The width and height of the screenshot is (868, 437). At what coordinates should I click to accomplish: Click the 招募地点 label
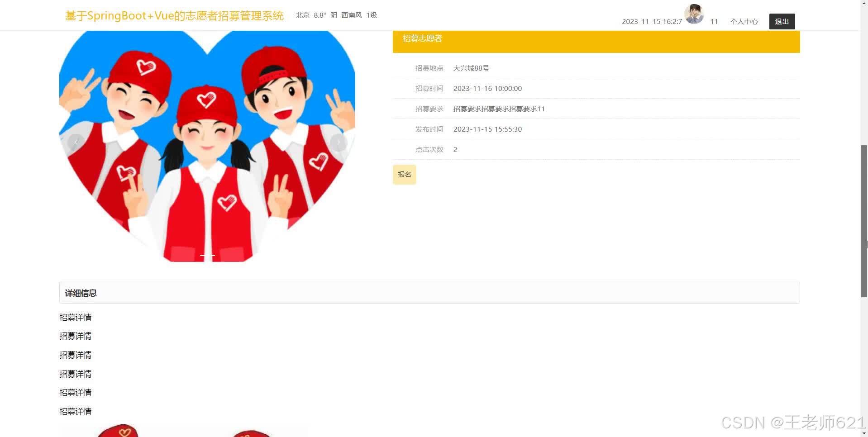point(429,68)
